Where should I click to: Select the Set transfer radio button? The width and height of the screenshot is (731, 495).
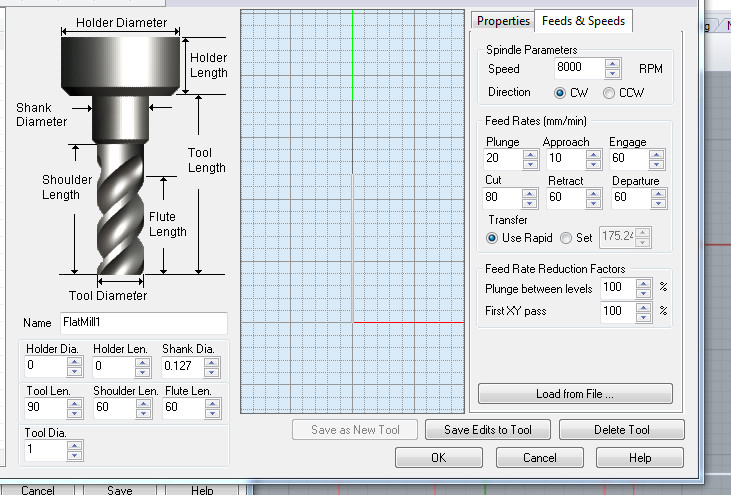566,238
